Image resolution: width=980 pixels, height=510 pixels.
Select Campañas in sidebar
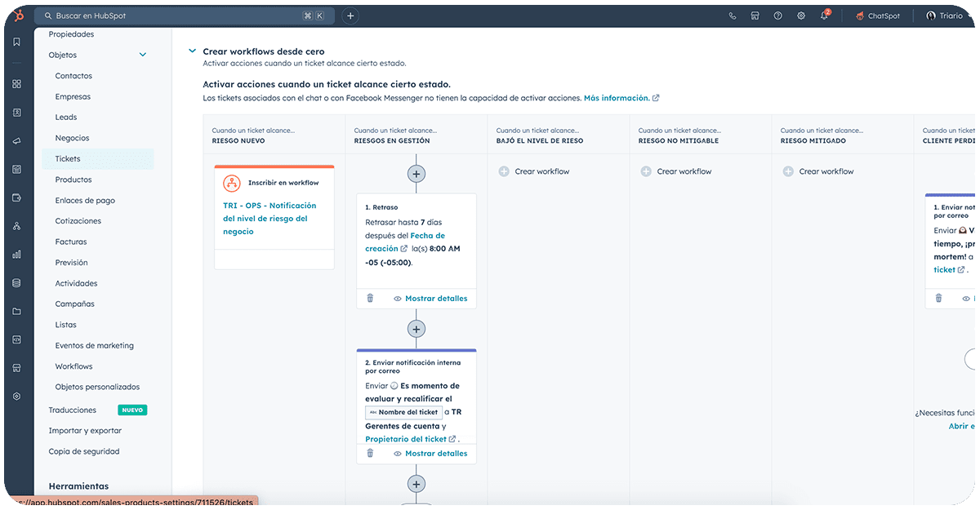click(x=75, y=304)
